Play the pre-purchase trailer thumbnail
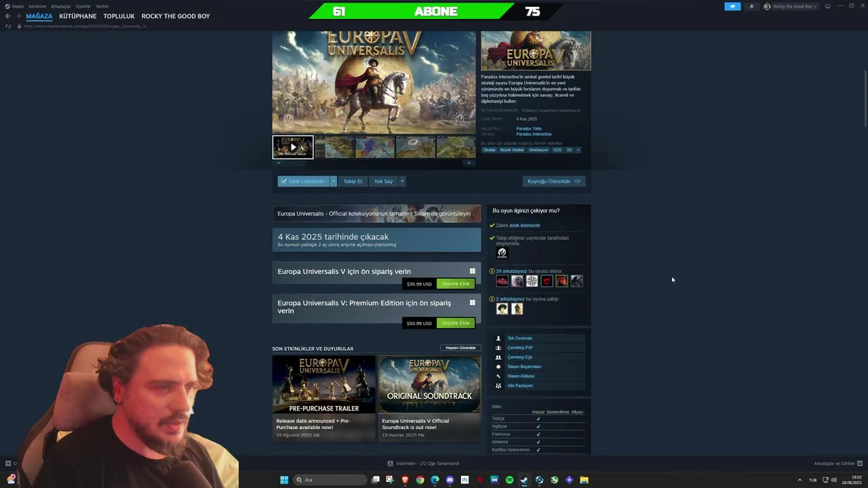 293,147
